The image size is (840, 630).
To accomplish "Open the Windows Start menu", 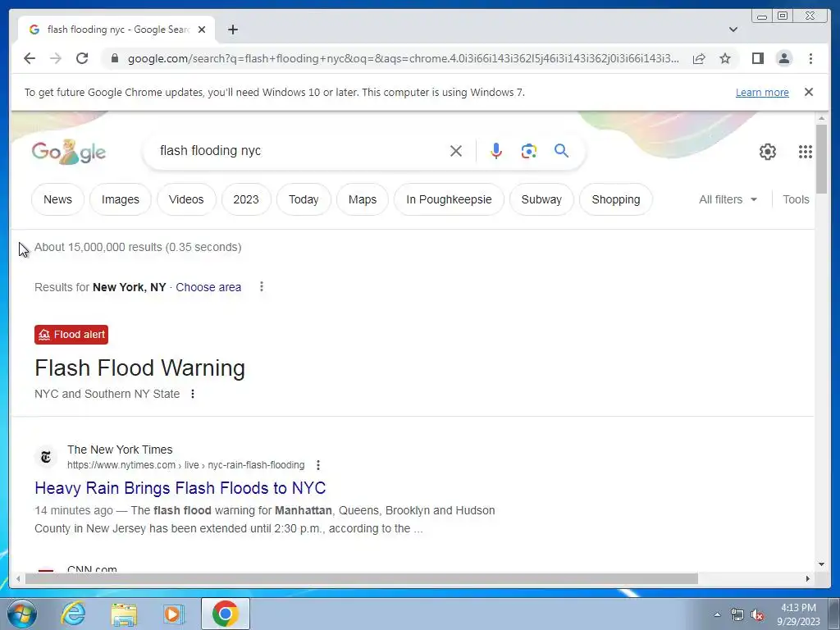I will pyautogui.click(x=22, y=614).
